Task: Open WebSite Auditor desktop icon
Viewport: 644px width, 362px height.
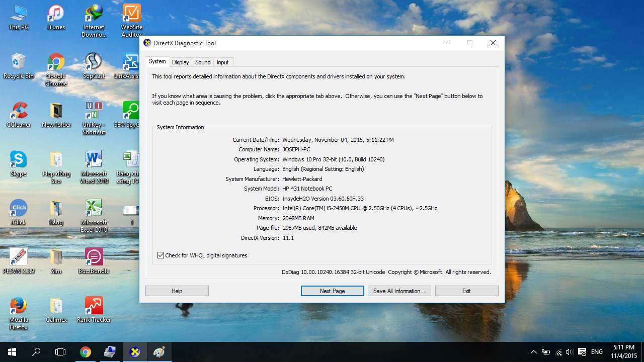Action: (x=131, y=21)
